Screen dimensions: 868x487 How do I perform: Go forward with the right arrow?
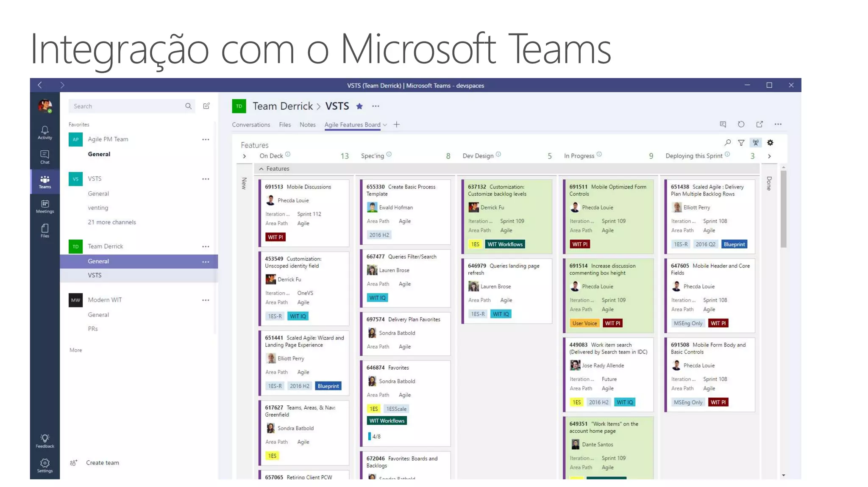(62, 85)
